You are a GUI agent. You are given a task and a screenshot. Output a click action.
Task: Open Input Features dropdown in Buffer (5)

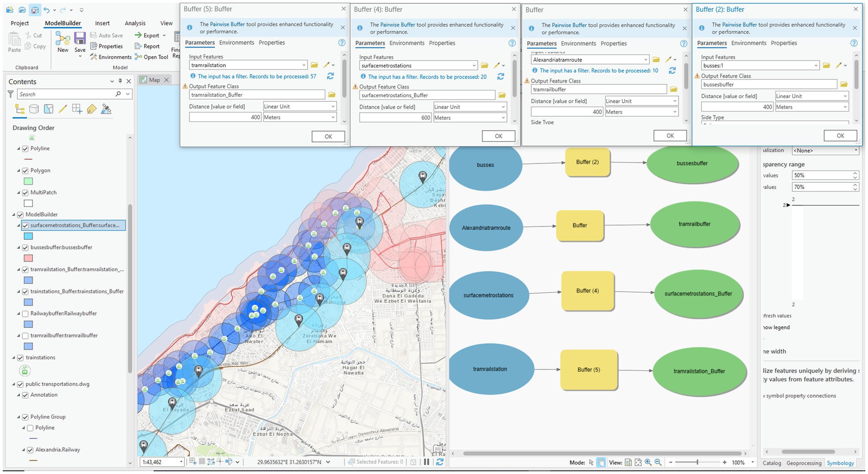pyautogui.click(x=304, y=65)
